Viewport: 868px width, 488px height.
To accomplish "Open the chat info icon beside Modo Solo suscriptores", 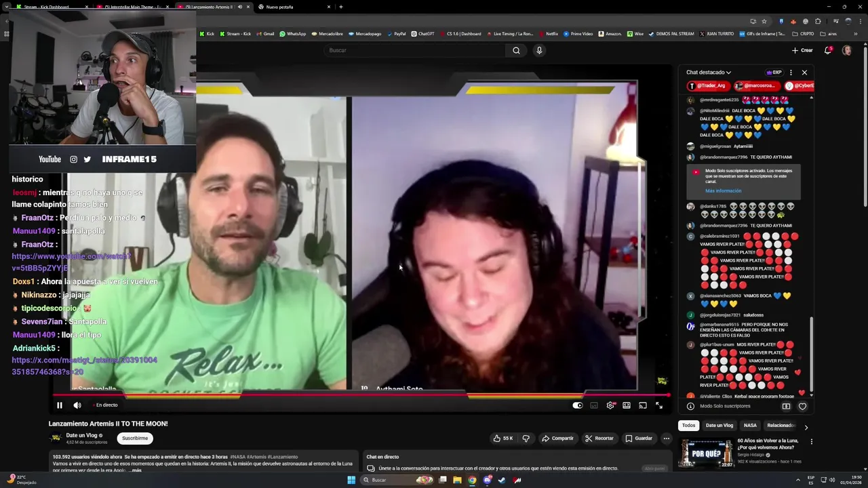I will pyautogui.click(x=690, y=406).
